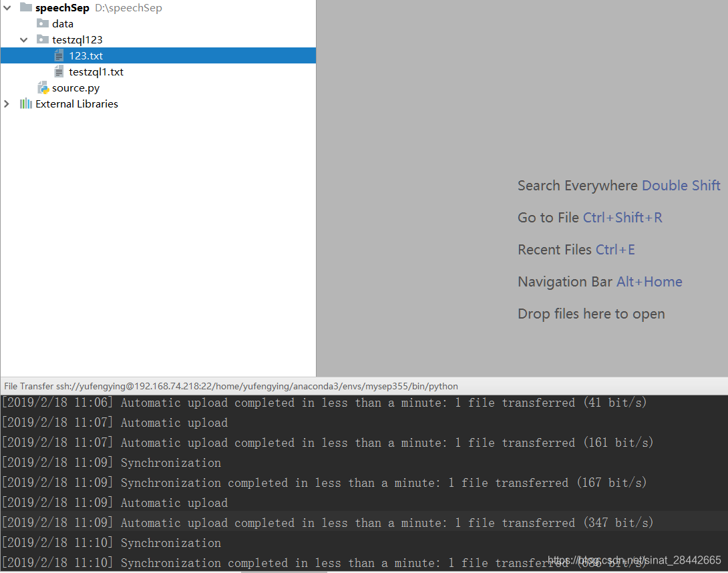Image resolution: width=728 pixels, height=573 pixels.
Task: Select the data folder
Action: click(x=63, y=23)
